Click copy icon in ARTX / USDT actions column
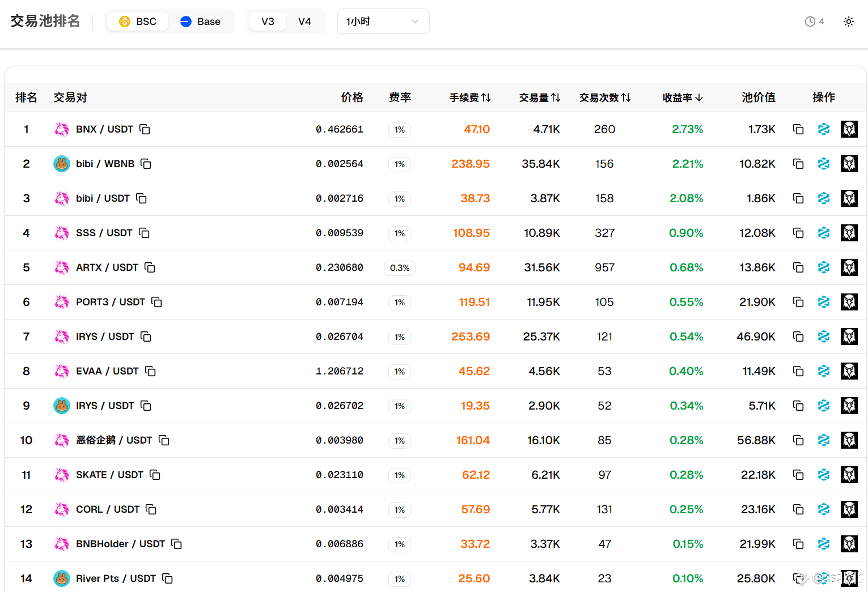868x592 pixels. coord(798,267)
